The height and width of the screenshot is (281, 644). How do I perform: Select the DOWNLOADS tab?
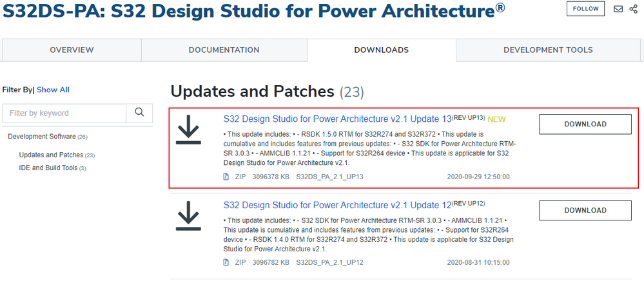tap(381, 50)
